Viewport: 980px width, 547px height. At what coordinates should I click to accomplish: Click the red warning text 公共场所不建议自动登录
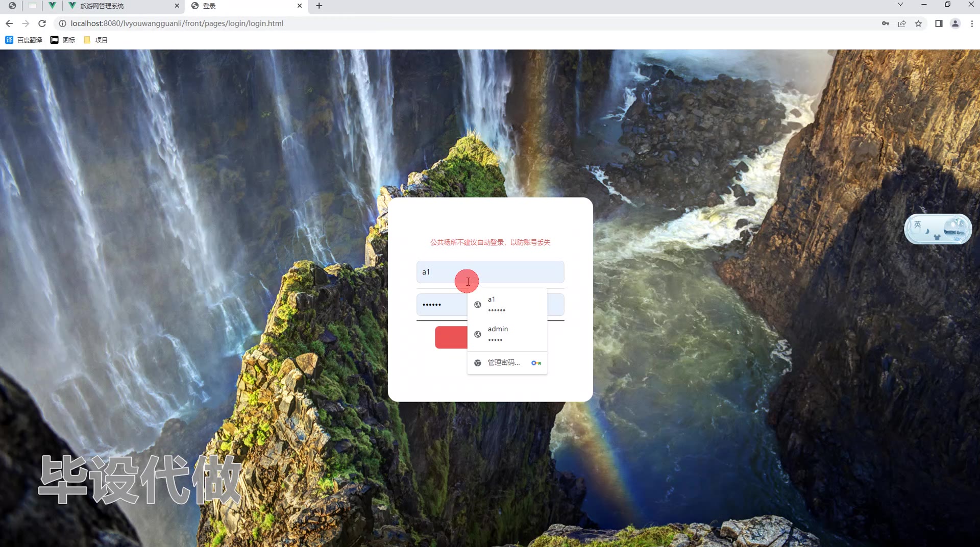pos(490,242)
